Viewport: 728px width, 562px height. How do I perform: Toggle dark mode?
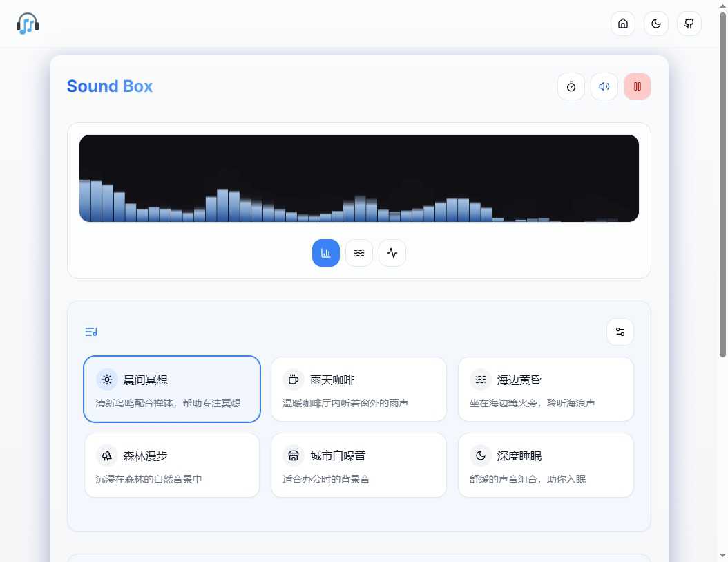pos(655,23)
